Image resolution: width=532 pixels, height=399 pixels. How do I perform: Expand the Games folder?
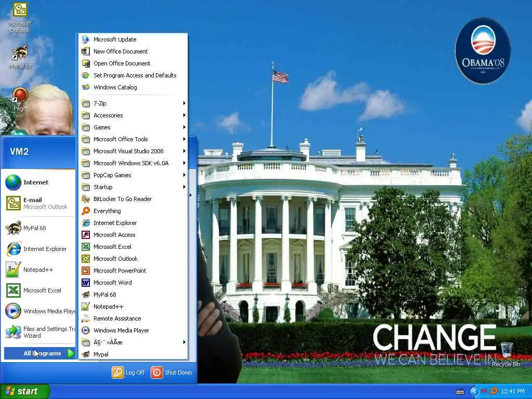pos(133,127)
